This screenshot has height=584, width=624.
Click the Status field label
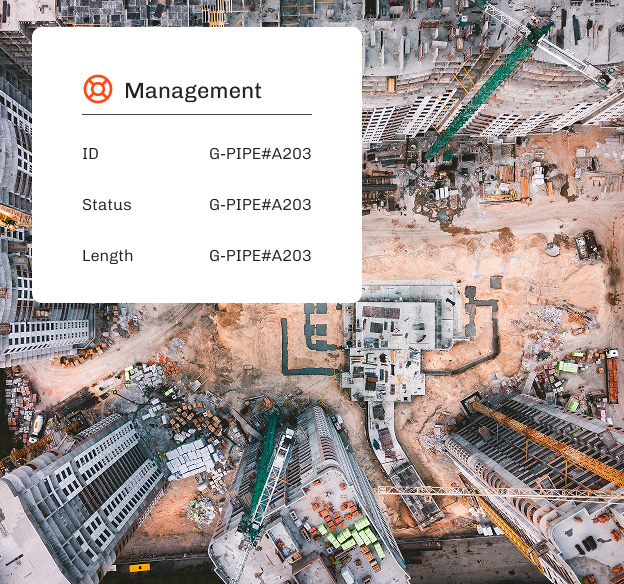click(106, 205)
